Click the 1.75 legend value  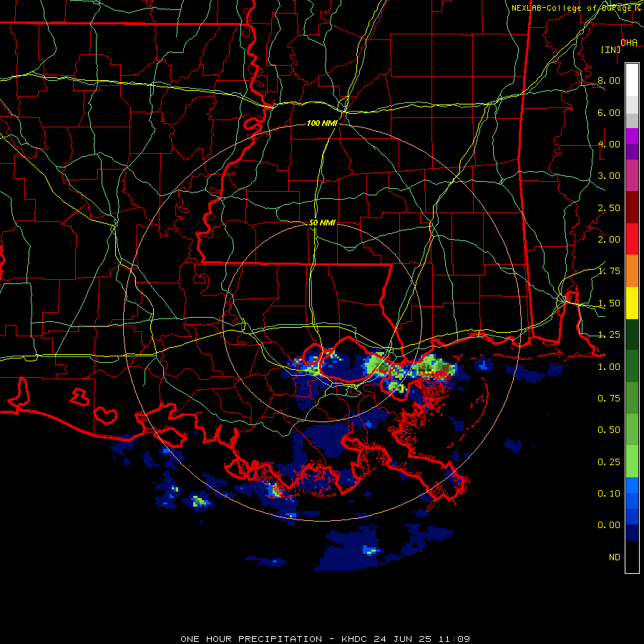pos(609,271)
